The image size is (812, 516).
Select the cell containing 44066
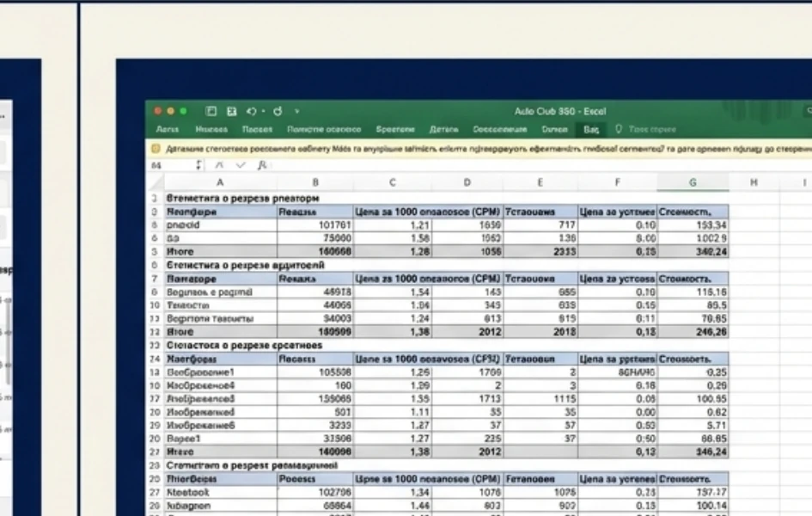[x=314, y=305]
